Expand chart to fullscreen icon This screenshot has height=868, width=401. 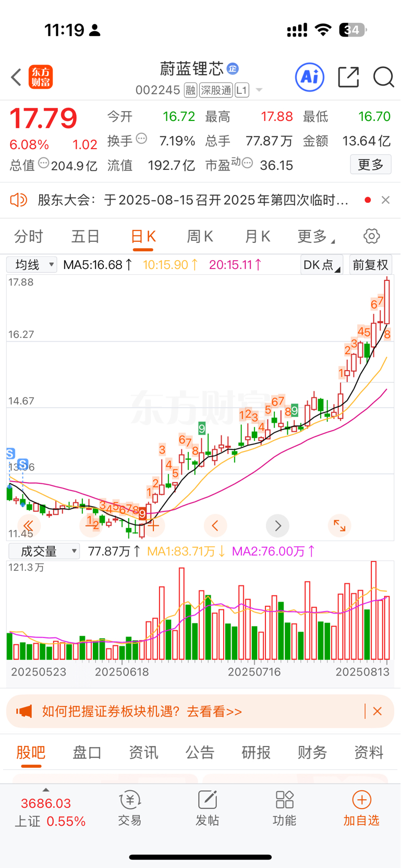(339, 525)
